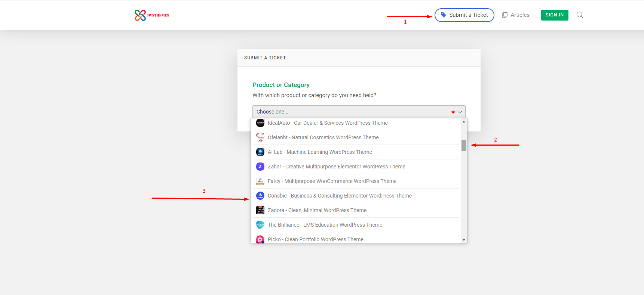Choose Picko - Clean Portfolio WordPress Theme
The height and width of the screenshot is (295, 644).
(x=356, y=238)
